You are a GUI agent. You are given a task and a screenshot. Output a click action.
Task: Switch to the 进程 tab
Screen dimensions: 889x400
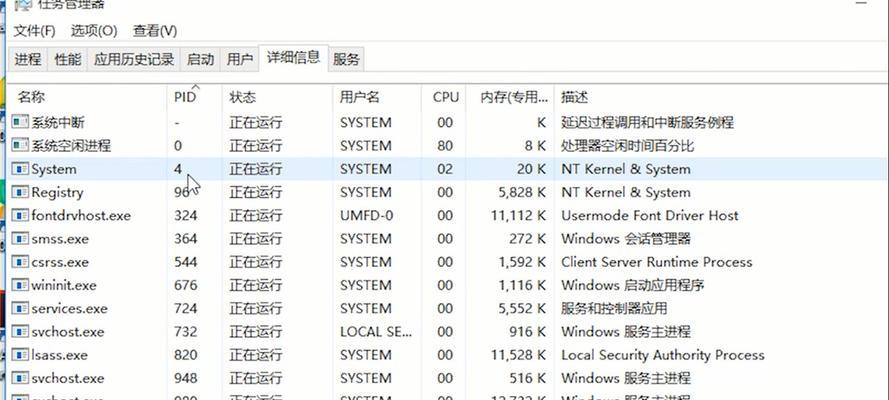pos(28,59)
